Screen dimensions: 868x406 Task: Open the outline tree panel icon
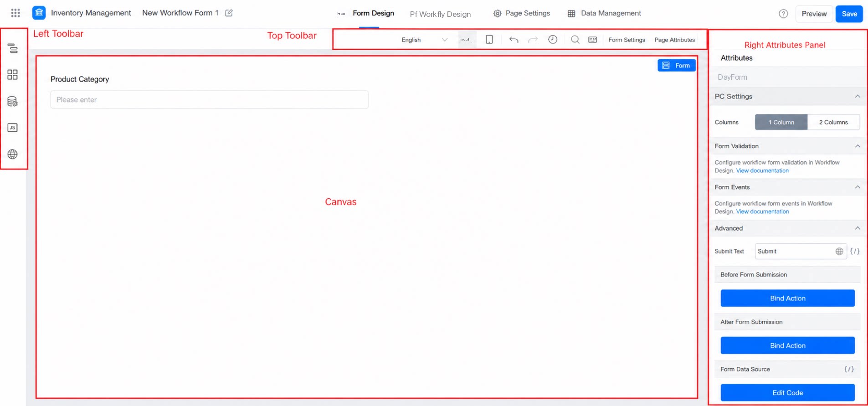(x=13, y=48)
